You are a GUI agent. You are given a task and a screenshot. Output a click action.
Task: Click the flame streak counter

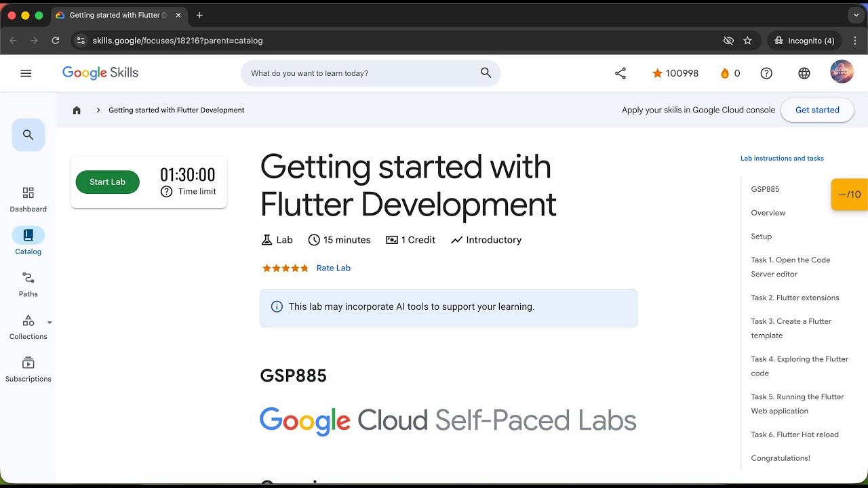coord(730,73)
